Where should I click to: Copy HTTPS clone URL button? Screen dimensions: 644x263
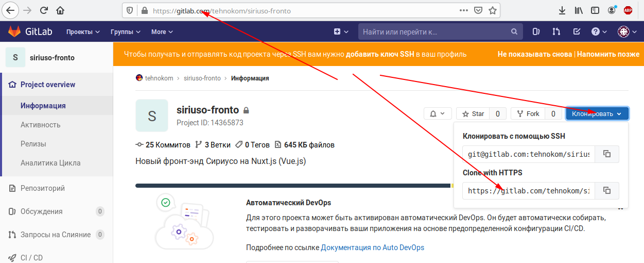(607, 191)
